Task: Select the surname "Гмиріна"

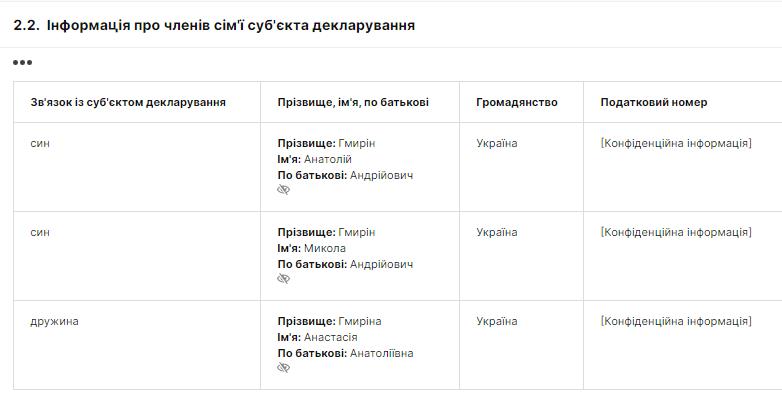Action: [360, 321]
